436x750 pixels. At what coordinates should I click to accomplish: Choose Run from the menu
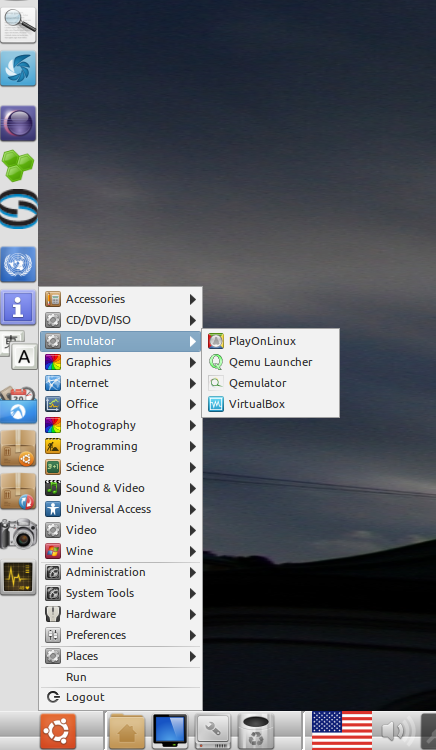[x=120, y=677]
